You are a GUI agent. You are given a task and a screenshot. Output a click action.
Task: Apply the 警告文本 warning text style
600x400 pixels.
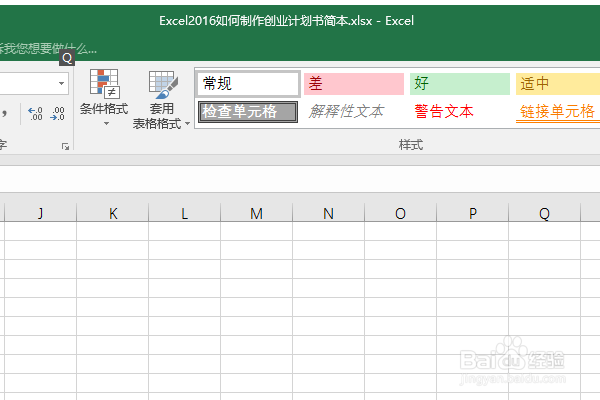[x=460, y=112]
